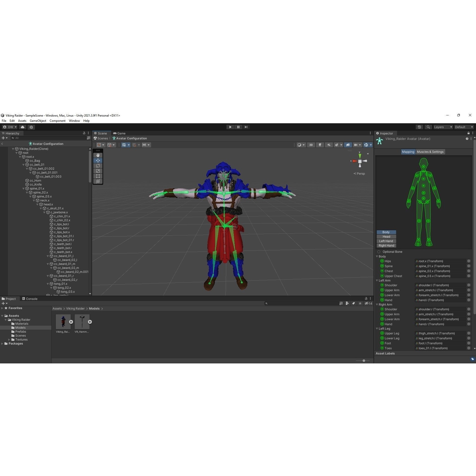This screenshot has width=476, height=476.
Task: Click the Right Hand avatar mapping button
Action: click(x=386, y=246)
